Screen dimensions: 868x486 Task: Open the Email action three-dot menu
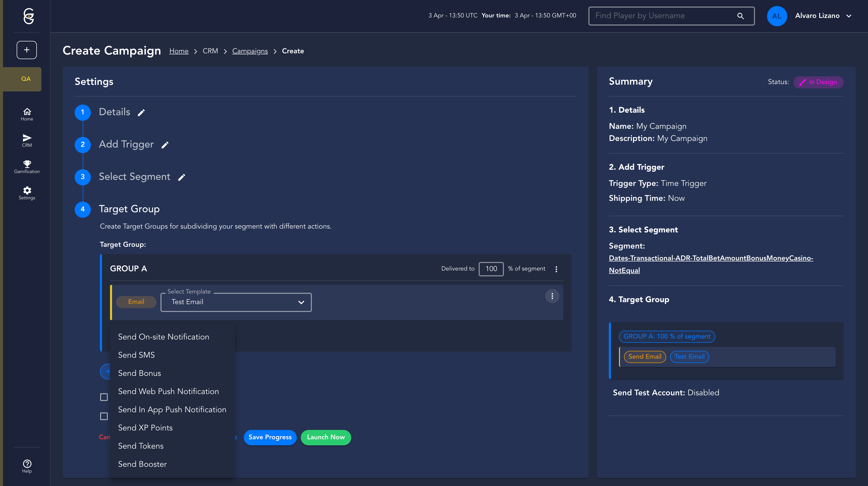point(552,296)
